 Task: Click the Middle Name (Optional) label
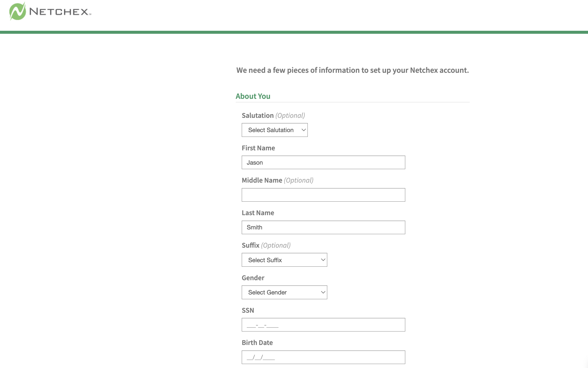pos(277,180)
